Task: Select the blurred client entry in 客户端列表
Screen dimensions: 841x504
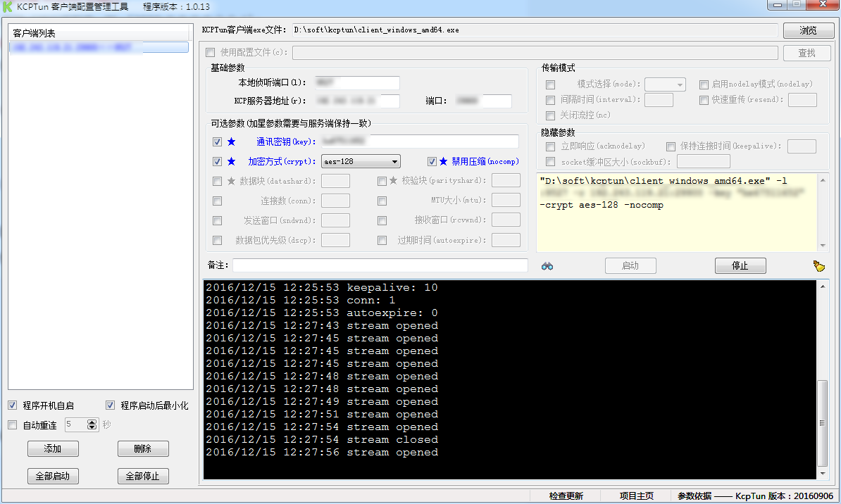Action: pyautogui.click(x=99, y=47)
